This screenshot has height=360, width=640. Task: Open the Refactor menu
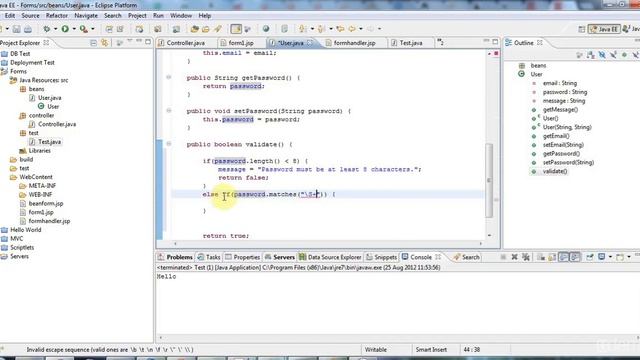pyautogui.click(x=57, y=16)
